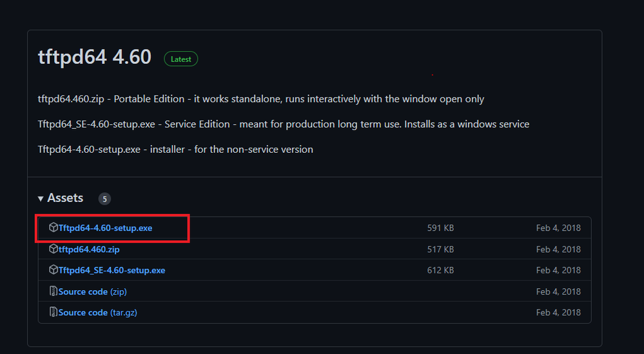Click the Assets heading text
The width and height of the screenshot is (644, 354).
65,198
